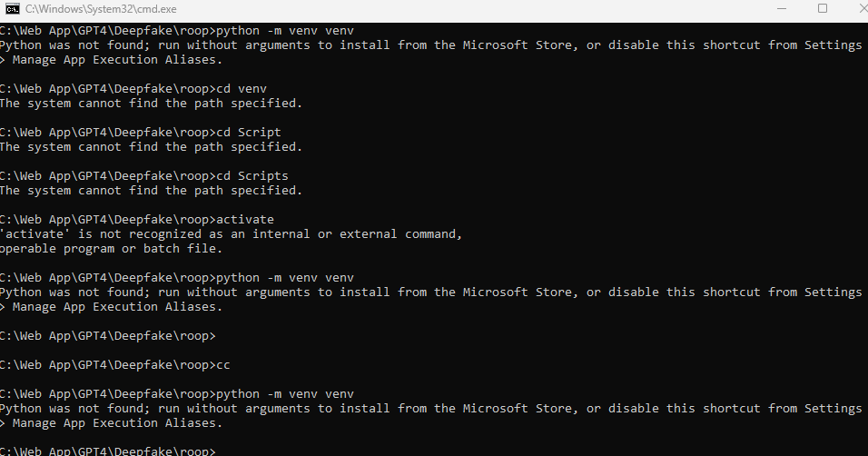Image resolution: width=868 pixels, height=456 pixels.
Task: Click the final prompt at the window bottom
Action: point(109,451)
